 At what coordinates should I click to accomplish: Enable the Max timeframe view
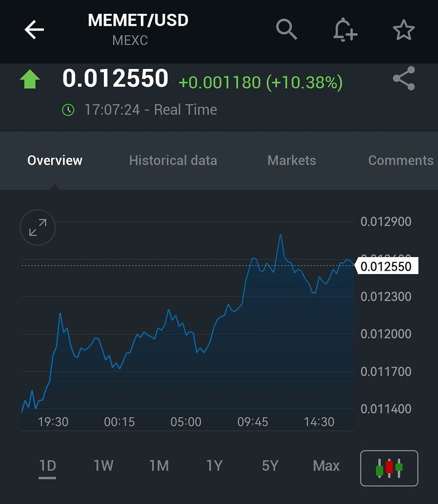326,465
